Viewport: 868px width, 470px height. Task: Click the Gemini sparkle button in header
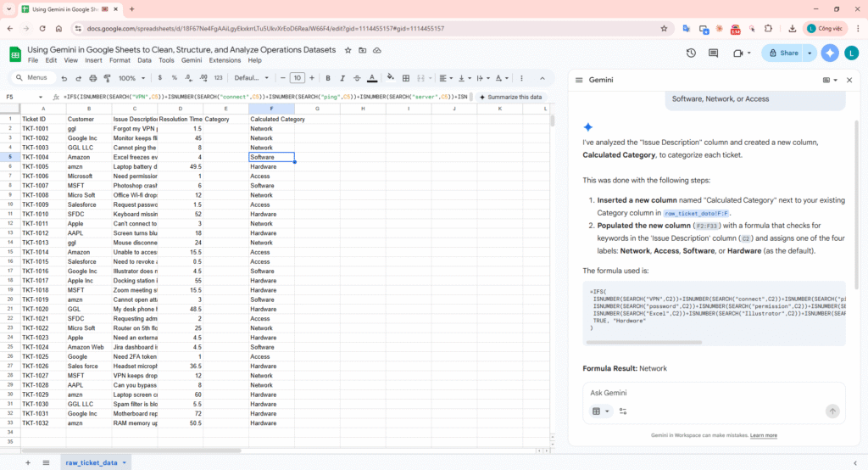pyautogui.click(x=830, y=53)
